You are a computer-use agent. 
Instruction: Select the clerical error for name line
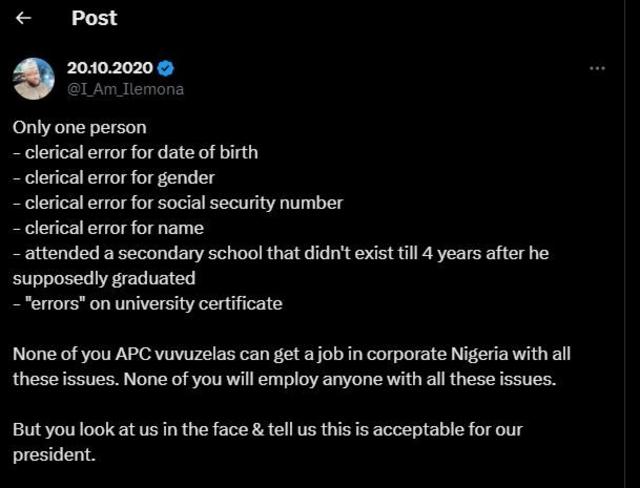[x=109, y=227]
